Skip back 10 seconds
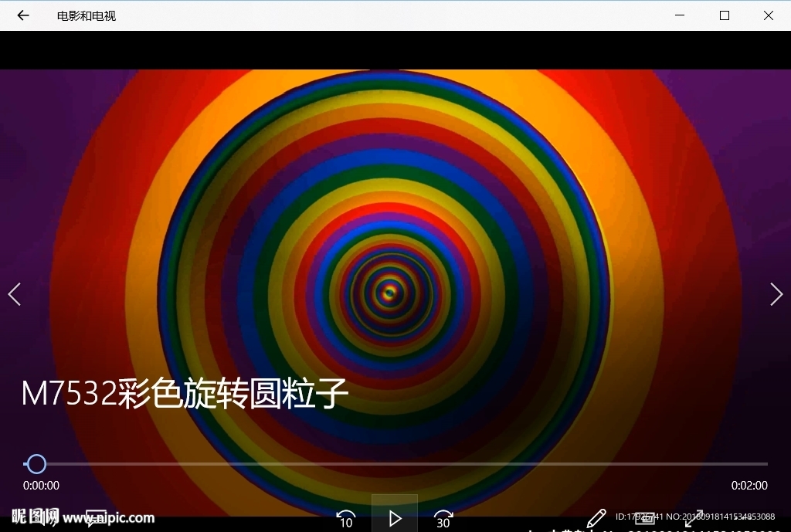The image size is (791, 532). click(x=346, y=520)
